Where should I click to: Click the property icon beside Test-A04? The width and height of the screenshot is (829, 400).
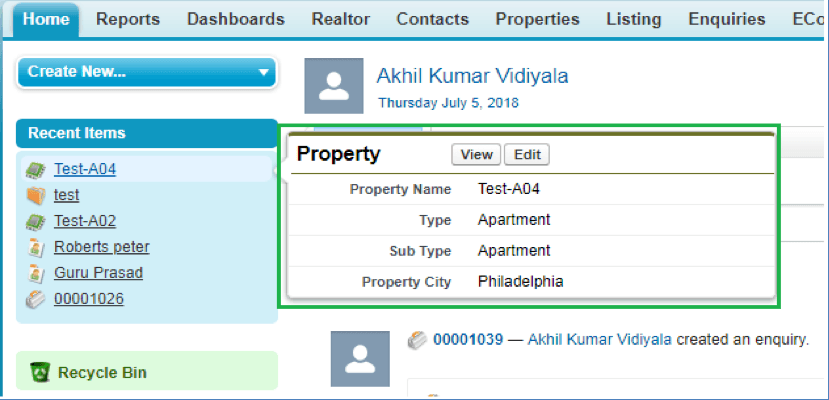click(x=35, y=170)
